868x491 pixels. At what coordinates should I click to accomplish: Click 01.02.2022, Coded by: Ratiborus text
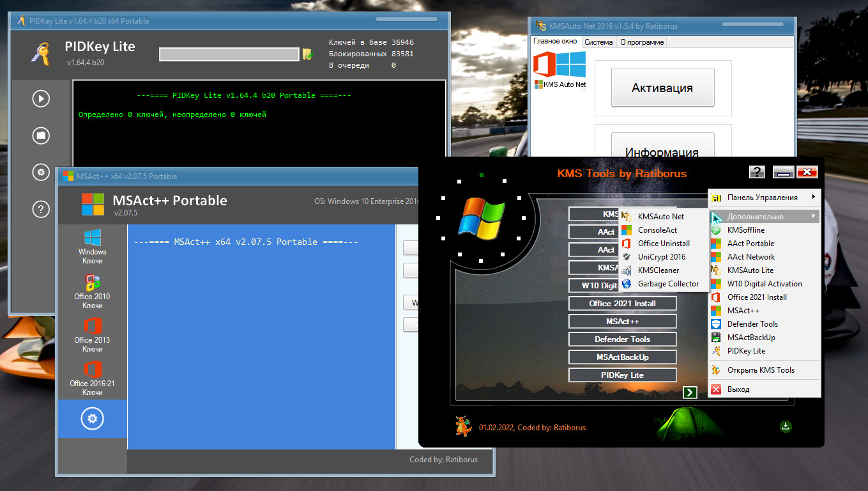tap(532, 428)
